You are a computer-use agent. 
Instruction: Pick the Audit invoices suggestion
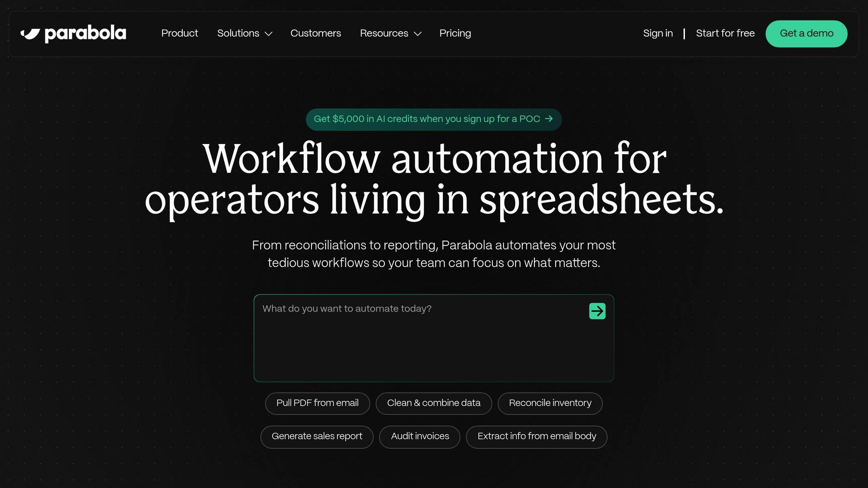click(420, 436)
